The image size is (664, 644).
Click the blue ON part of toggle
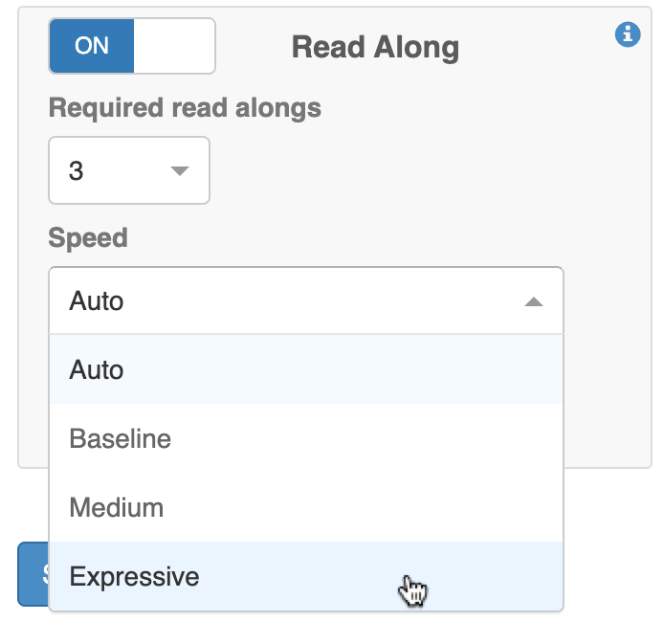[x=92, y=46]
